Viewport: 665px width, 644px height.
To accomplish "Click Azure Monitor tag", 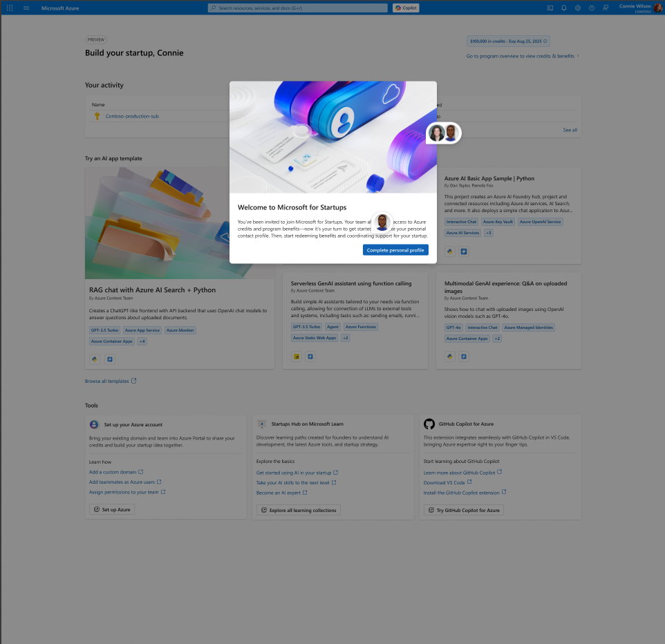I will pyautogui.click(x=180, y=330).
